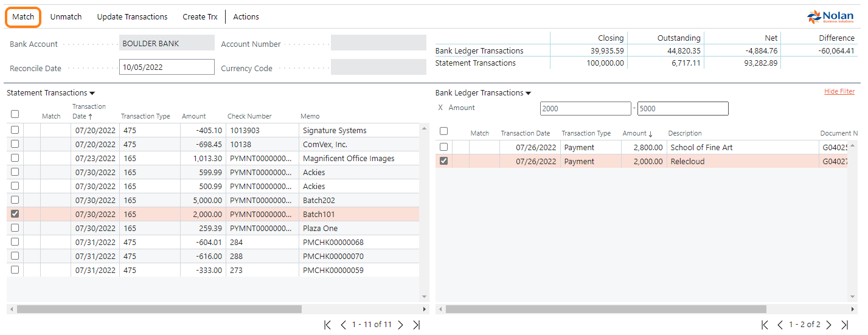Jump to last page of Bank Ledger list
The width and height of the screenshot is (868, 335).
click(x=844, y=325)
